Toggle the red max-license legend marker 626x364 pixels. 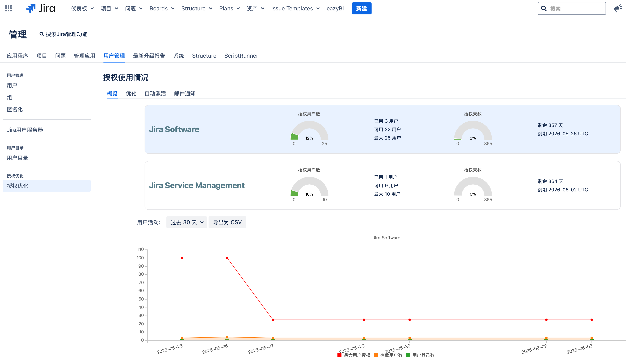pyautogui.click(x=339, y=355)
